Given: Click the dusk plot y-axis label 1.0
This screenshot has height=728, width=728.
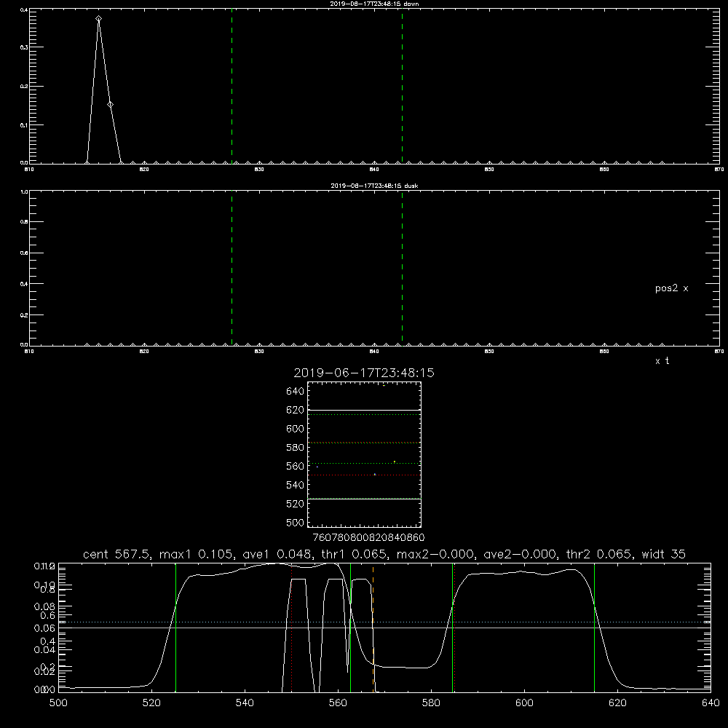Looking at the screenshot, I should click(24, 191).
